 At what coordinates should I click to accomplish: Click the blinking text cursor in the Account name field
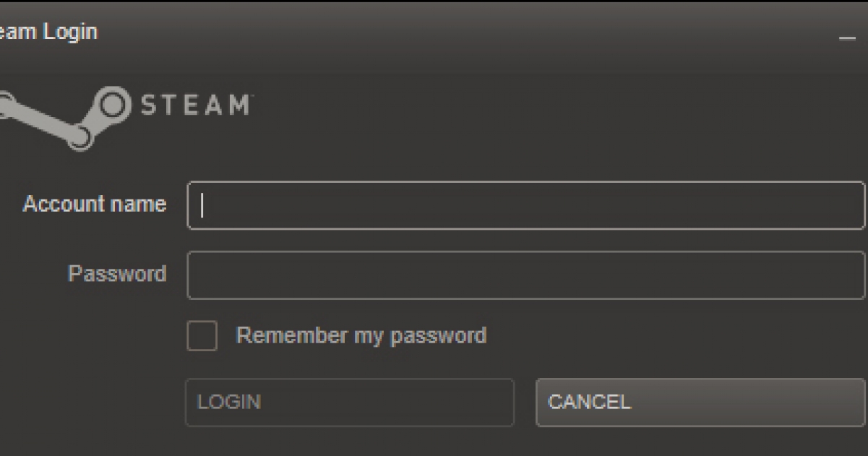click(202, 205)
